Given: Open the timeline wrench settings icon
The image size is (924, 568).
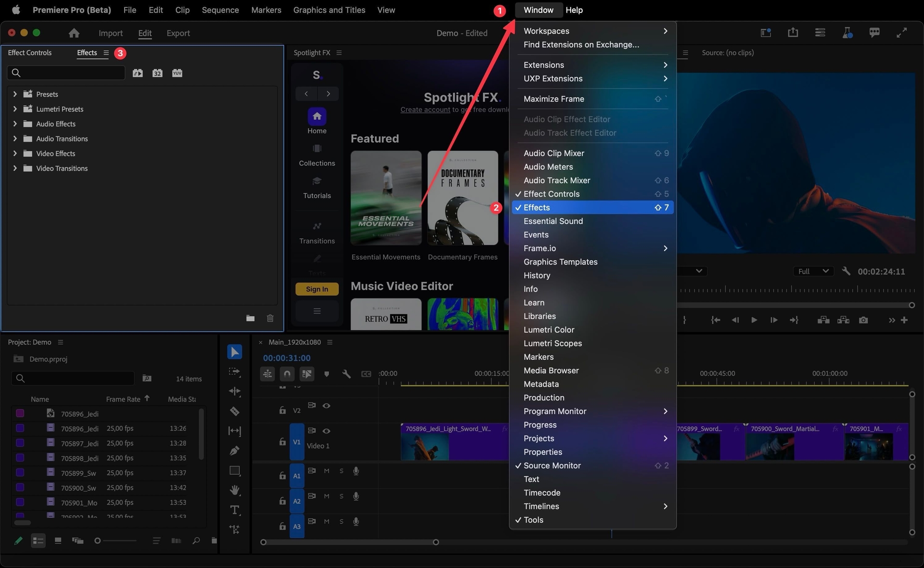Looking at the screenshot, I should point(346,374).
